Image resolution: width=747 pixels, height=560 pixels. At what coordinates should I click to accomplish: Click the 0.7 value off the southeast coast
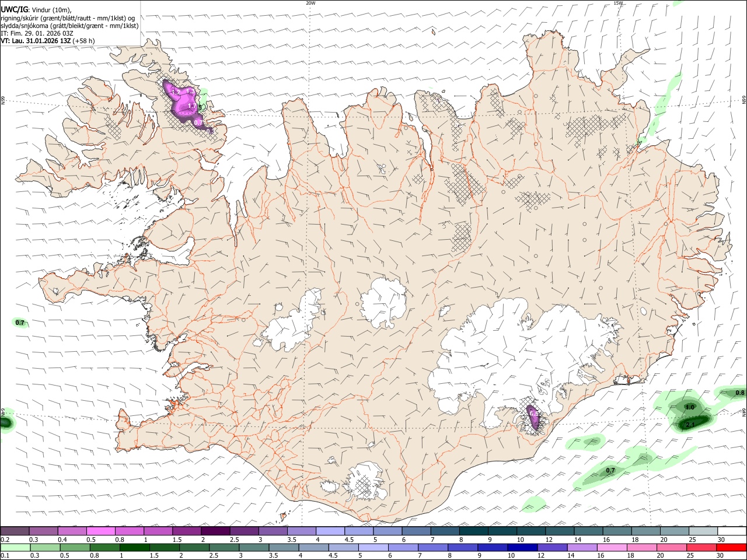(x=610, y=470)
